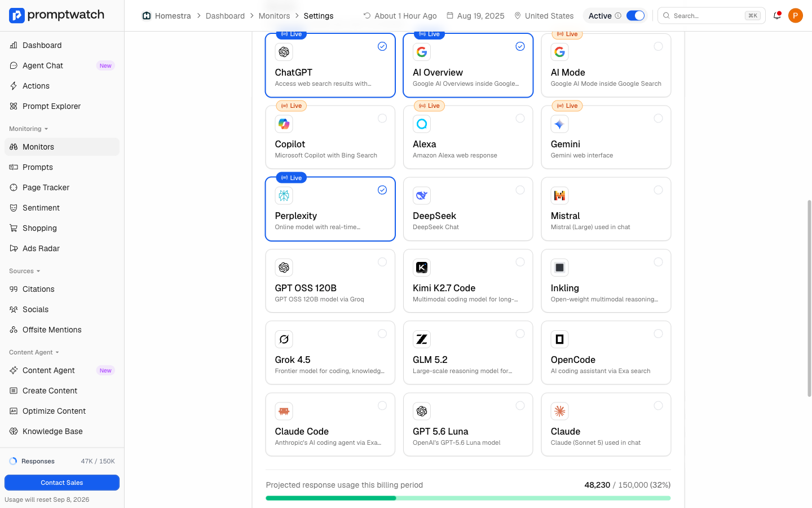This screenshot has height=508, width=812.
Task: Click the Claude starburst icon
Action: click(x=559, y=411)
